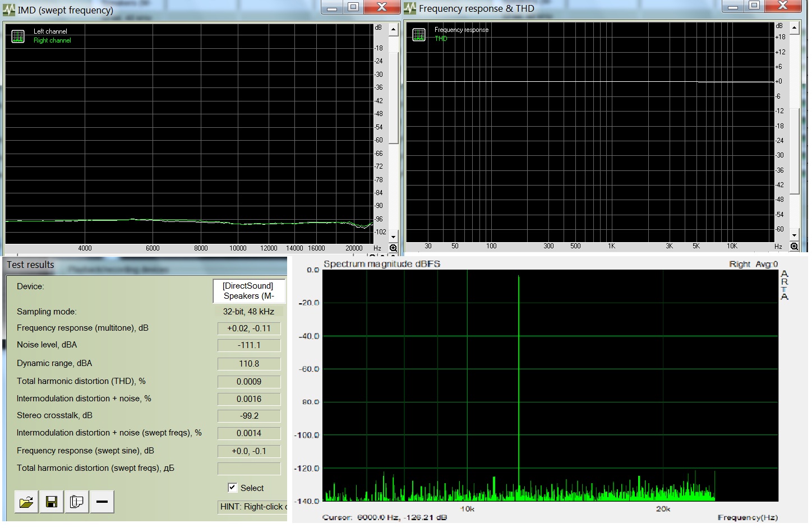Click the vertical 'ARTA' label beside the spectrum
The image size is (812, 528).
pos(785,285)
